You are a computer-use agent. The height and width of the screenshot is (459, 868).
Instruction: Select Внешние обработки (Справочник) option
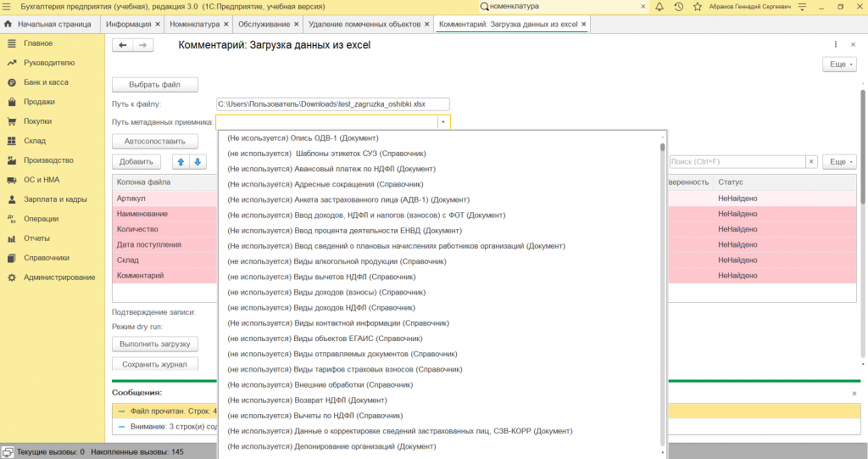point(320,384)
